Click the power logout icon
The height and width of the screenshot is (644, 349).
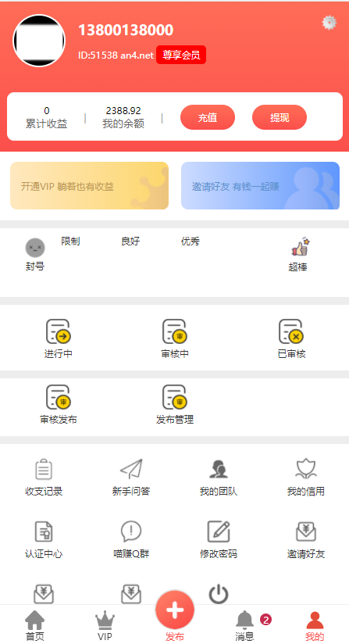click(219, 594)
